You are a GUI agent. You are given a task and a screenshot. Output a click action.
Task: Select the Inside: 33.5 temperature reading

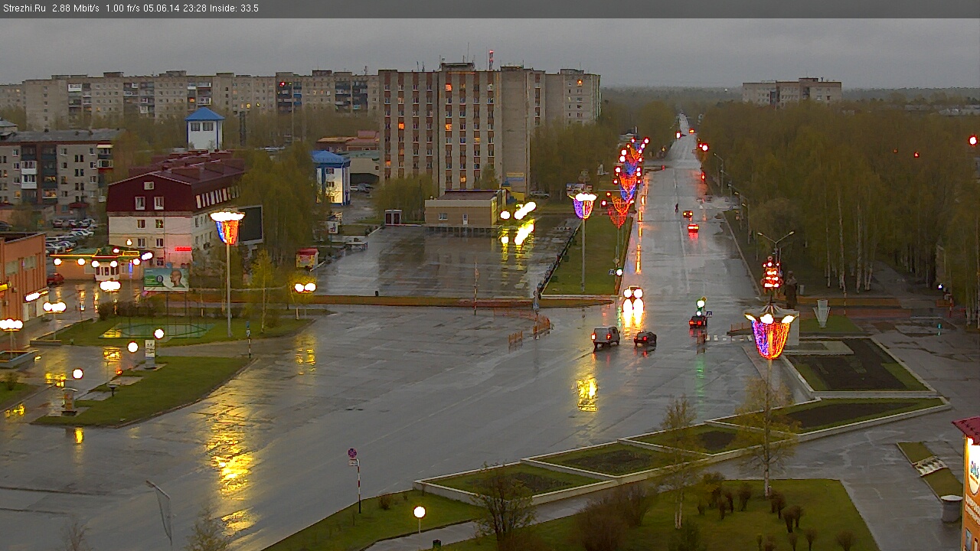point(235,8)
